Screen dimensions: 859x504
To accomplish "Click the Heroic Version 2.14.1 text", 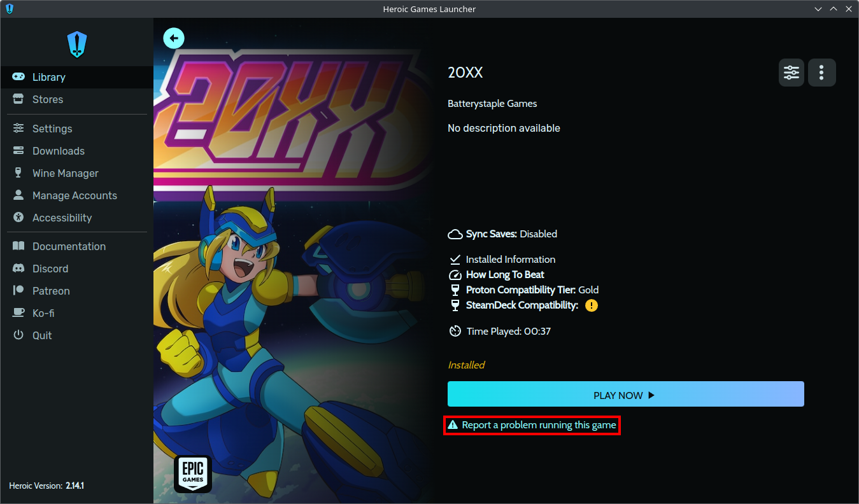I will click(x=46, y=486).
